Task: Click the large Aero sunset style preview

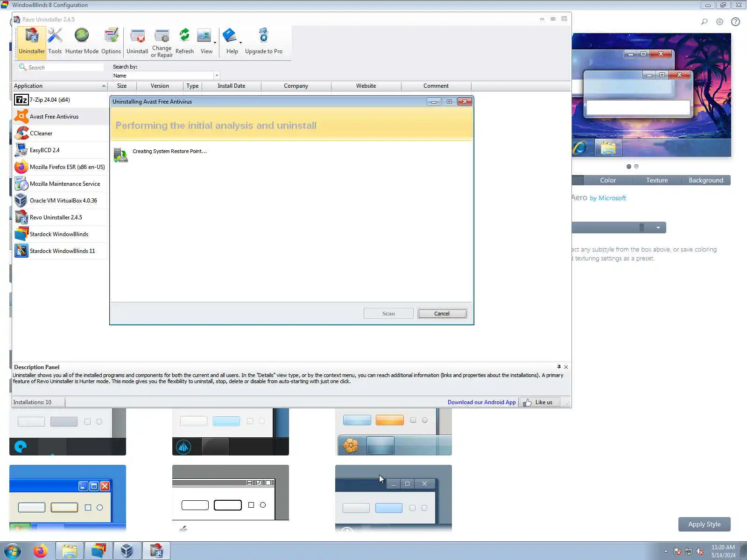Action: coord(651,95)
